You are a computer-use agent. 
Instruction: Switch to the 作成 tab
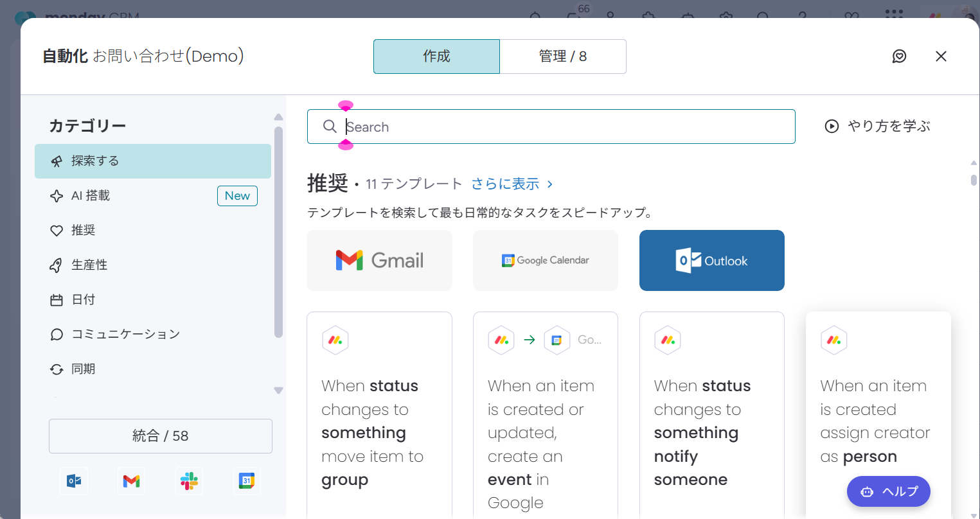point(436,57)
